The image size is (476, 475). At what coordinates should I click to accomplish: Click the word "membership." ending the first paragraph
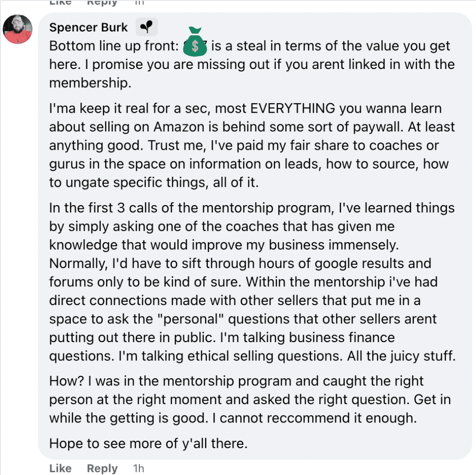click(83, 83)
